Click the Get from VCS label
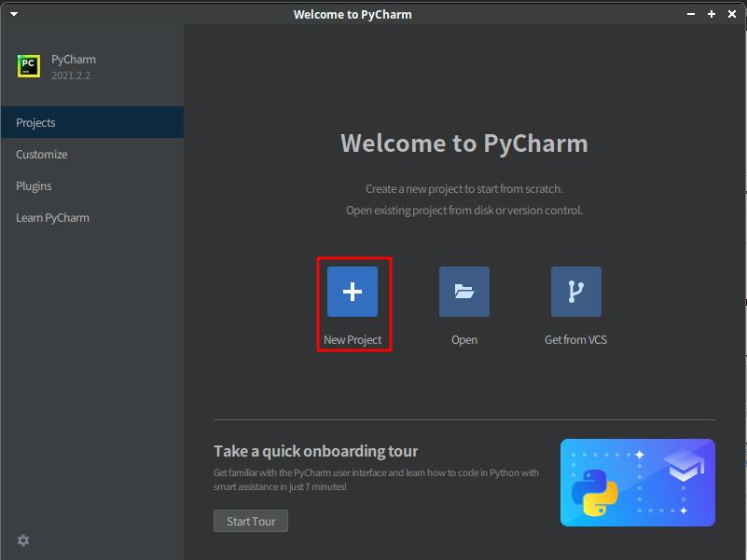The width and height of the screenshot is (747, 560). tap(576, 340)
